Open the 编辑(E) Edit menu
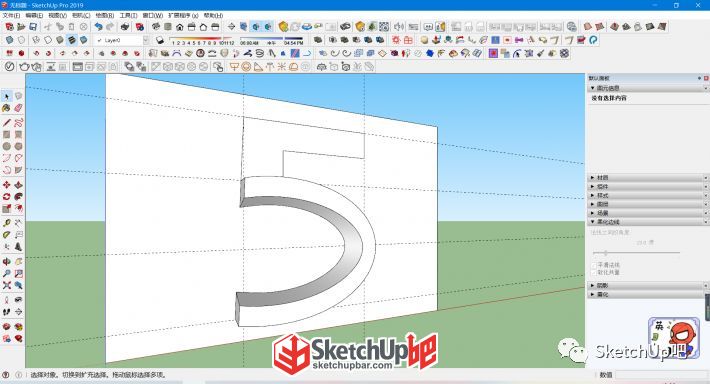This screenshot has height=384, width=710. pos(34,15)
